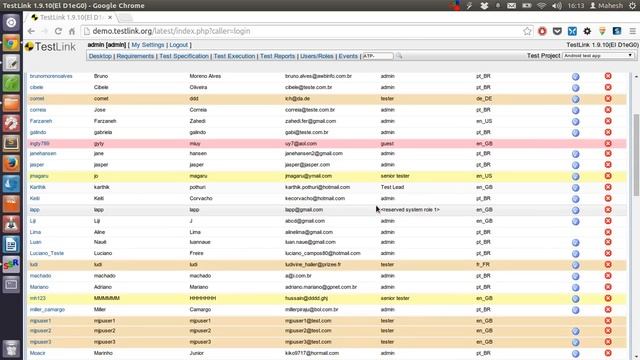The image size is (640, 360).
Task: Click '<reserved system role 1>' cell
Action: tap(410, 209)
